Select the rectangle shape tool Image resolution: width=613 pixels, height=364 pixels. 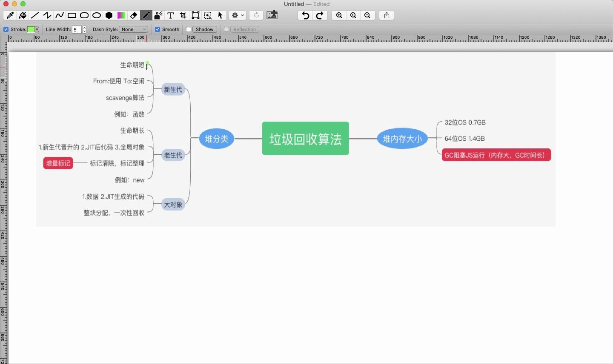point(72,15)
